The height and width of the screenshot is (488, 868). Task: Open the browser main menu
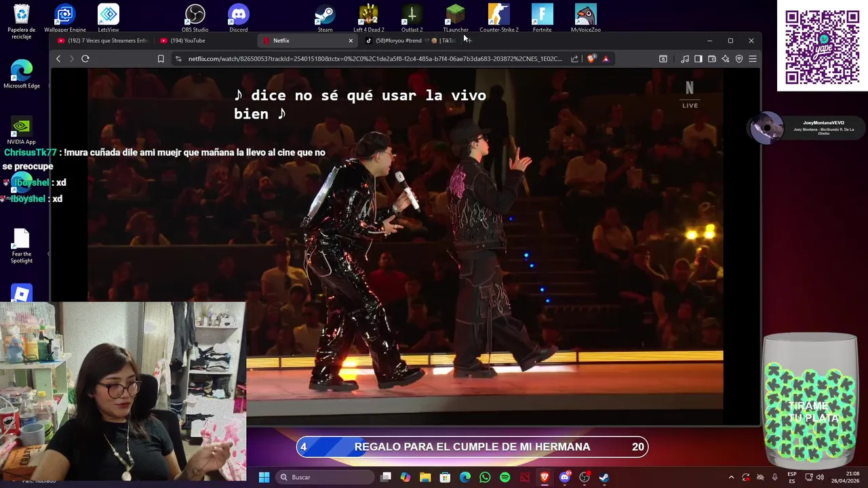point(753,59)
